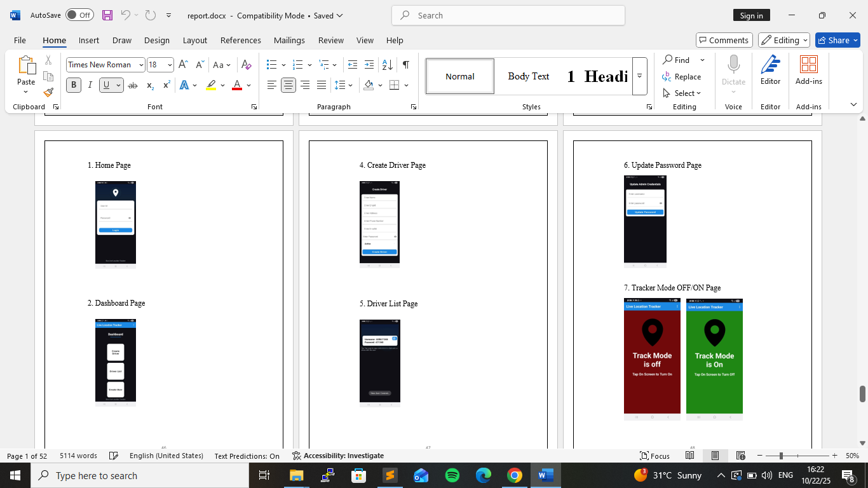Increase indent of paragraph
Screen dimensions: 868x488
[x=369, y=65]
